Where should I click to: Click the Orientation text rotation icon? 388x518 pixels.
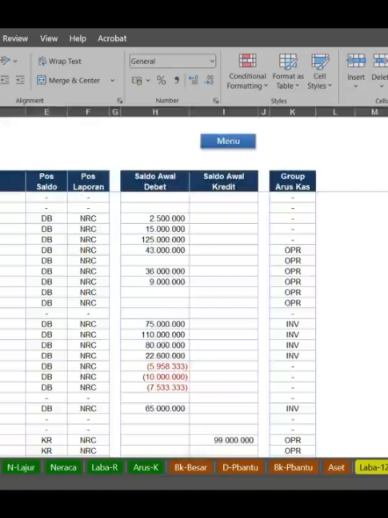[5, 61]
